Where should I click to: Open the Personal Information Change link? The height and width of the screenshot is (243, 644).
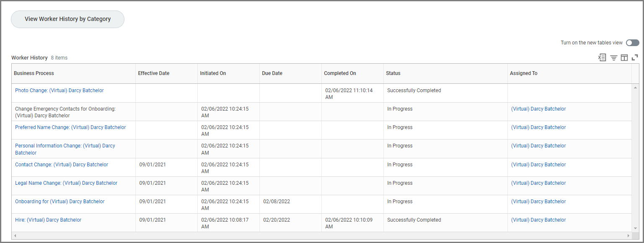65,146
